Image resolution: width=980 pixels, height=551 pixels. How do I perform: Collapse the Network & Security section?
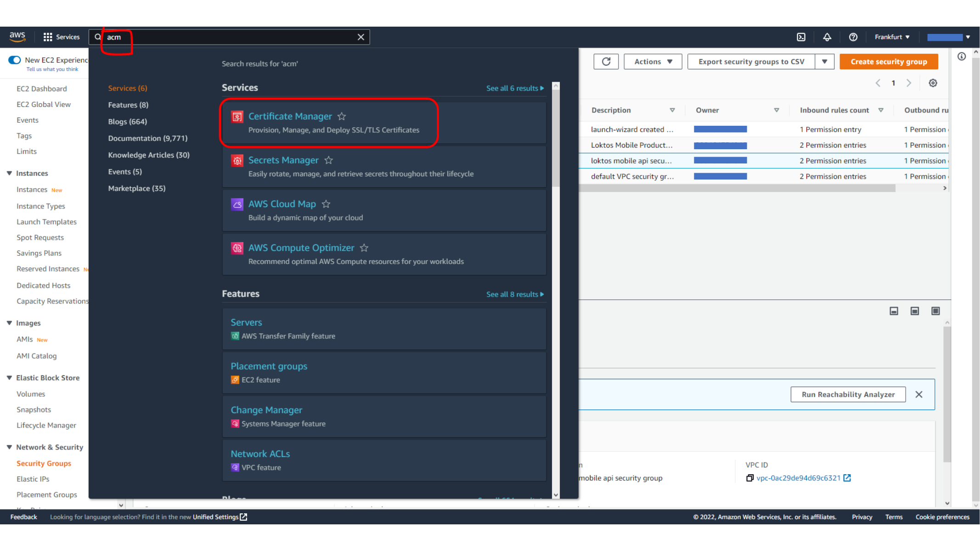click(x=9, y=447)
